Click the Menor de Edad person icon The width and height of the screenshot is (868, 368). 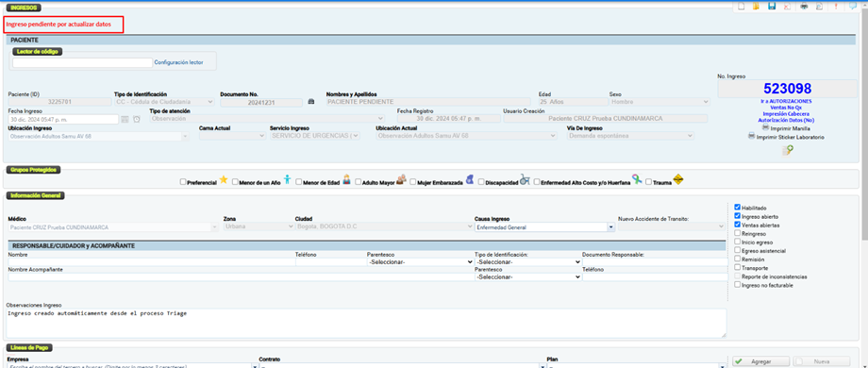(x=347, y=179)
